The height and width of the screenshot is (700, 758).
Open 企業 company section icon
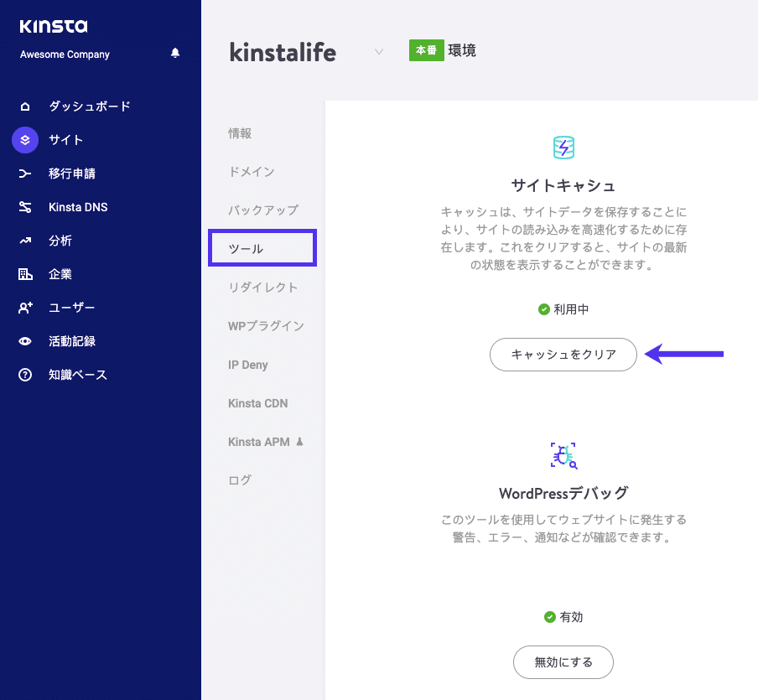pos(24,274)
